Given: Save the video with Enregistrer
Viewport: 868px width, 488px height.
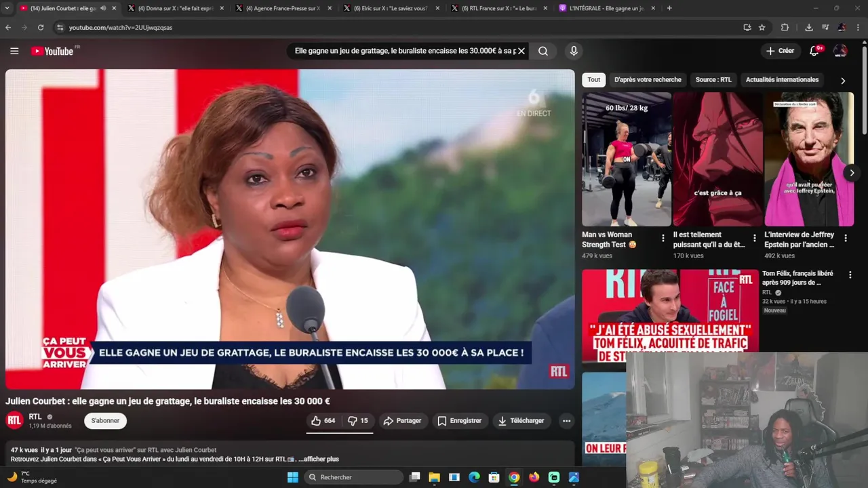Looking at the screenshot, I should 460,421.
